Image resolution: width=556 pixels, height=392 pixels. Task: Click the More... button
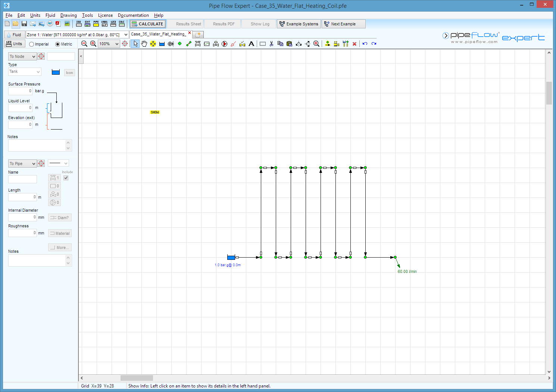pyautogui.click(x=60, y=248)
